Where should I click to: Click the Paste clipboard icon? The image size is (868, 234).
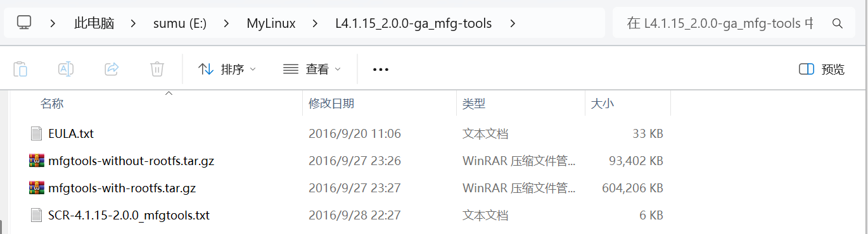pos(20,69)
